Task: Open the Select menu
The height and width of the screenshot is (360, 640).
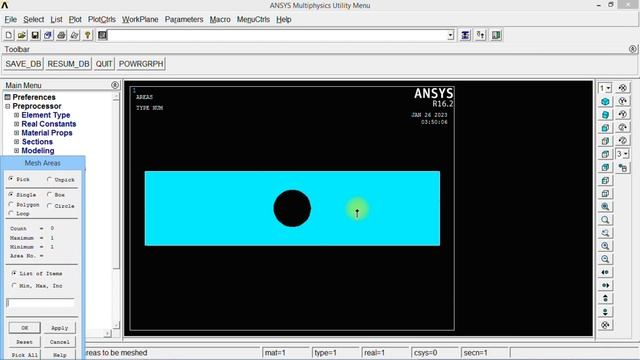Action: pos(33,20)
